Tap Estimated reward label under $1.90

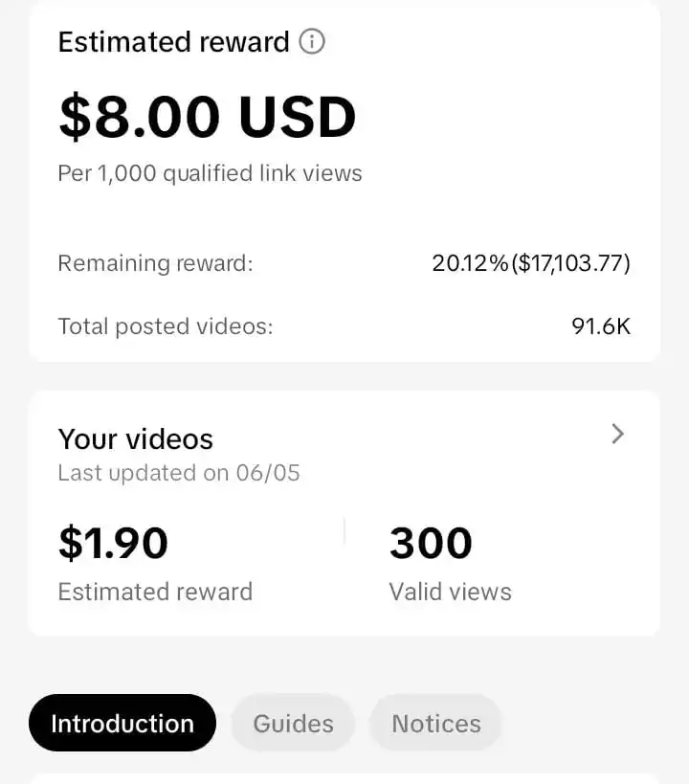[x=155, y=592]
